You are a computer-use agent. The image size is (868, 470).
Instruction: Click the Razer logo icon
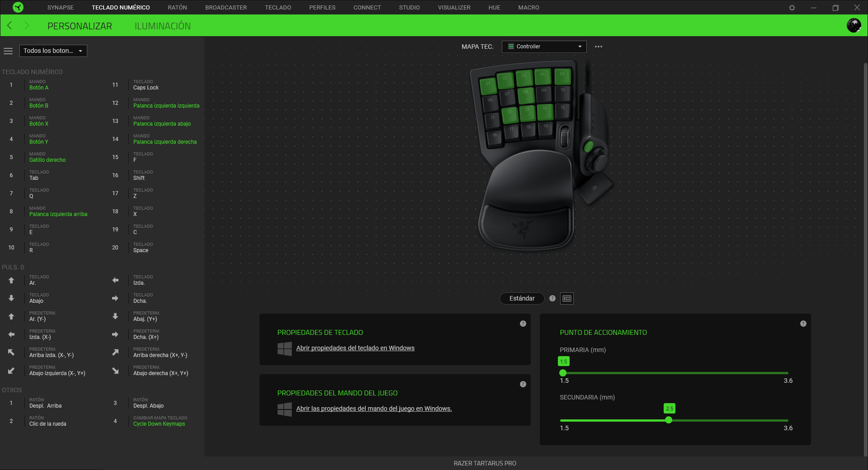click(x=18, y=7)
